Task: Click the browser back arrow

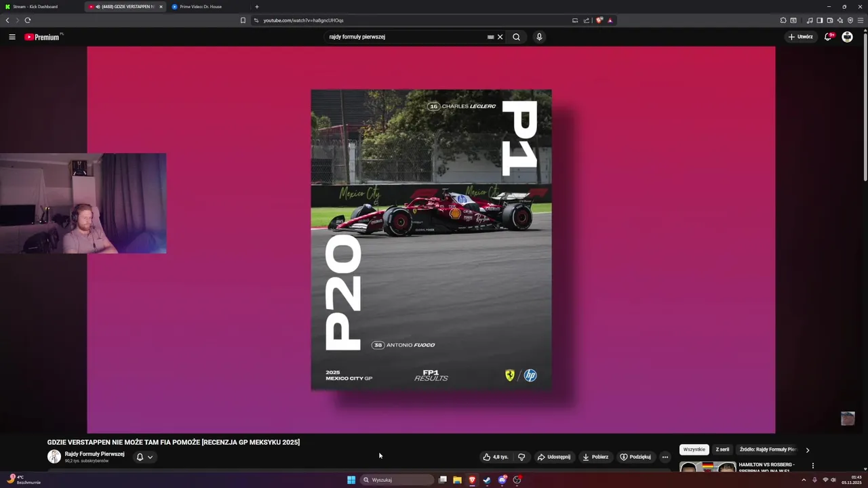Action: (x=7, y=20)
